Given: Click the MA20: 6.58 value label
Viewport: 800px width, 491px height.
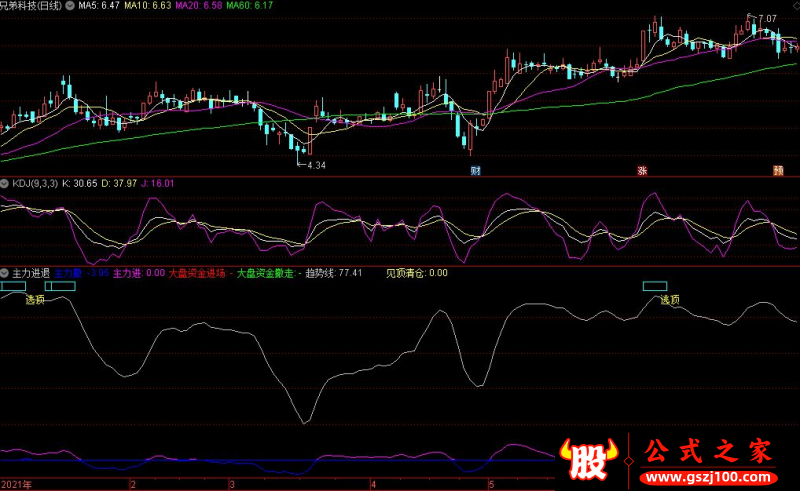Looking at the screenshot, I should point(198,6).
